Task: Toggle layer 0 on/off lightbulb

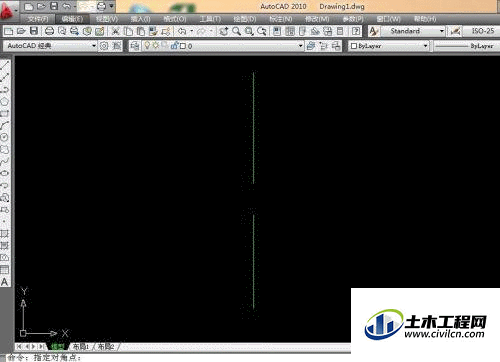Action: pyautogui.click(x=147, y=45)
